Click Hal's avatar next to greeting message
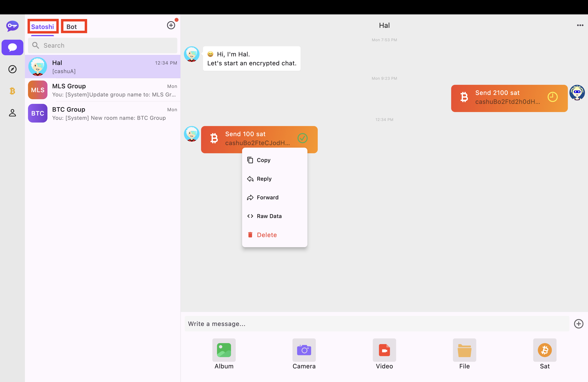This screenshot has width=588, height=382. [x=192, y=54]
